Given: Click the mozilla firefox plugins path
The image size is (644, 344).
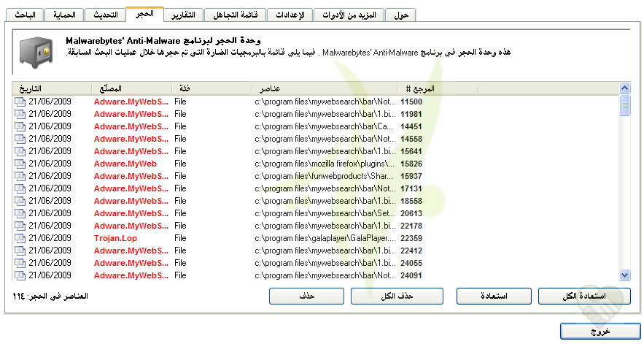Looking at the screenshot, I should coord(325,164).
